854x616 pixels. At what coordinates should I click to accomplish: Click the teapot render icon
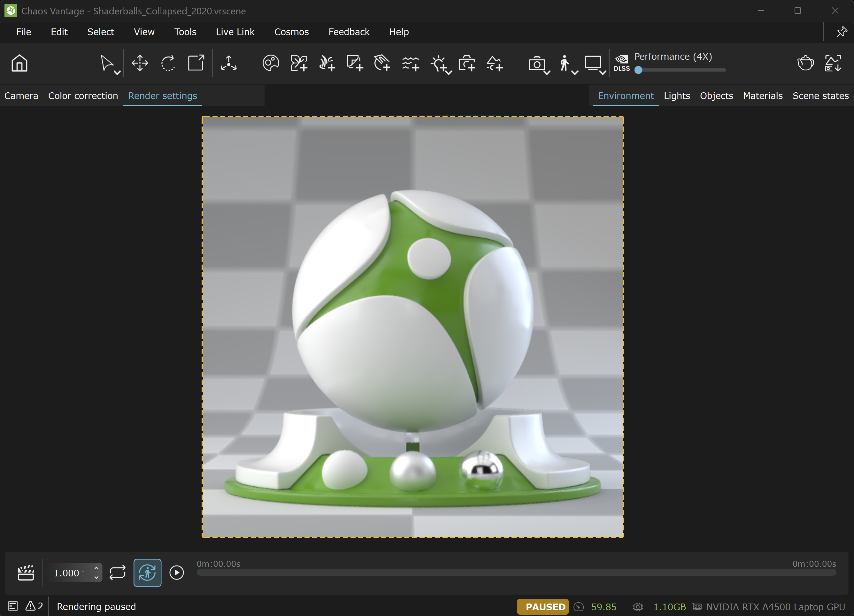pyautogui.click(x=805, y=63)
